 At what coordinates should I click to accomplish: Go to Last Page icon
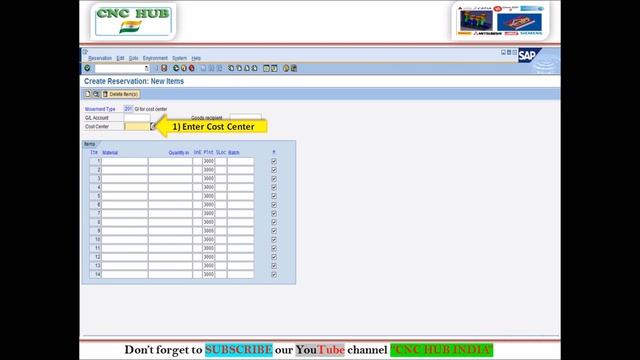click(254, 68)
